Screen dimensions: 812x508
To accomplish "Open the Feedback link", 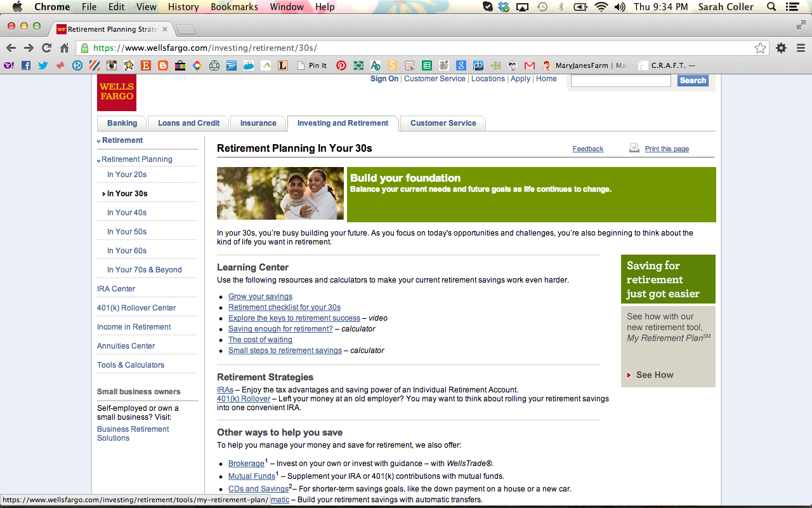I will click(588, 149).
